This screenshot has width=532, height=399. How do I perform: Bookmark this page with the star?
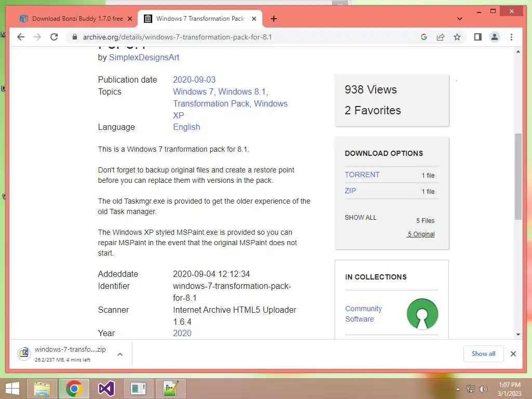(x=457, y=37)
